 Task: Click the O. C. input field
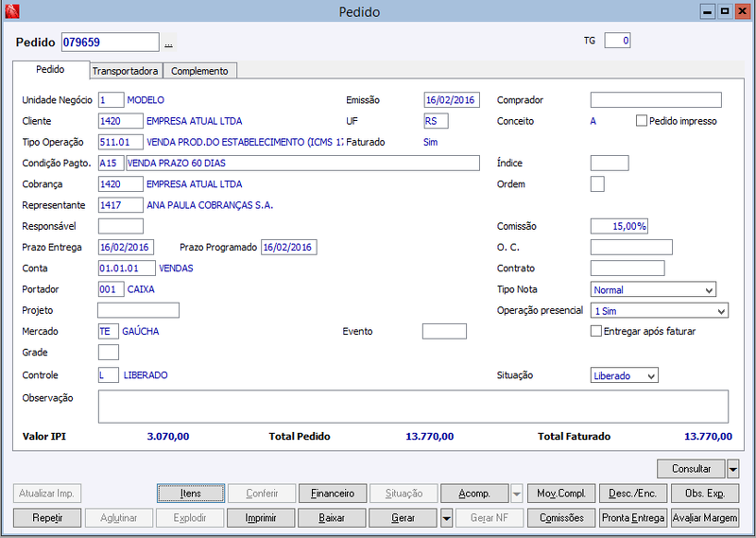631,247
